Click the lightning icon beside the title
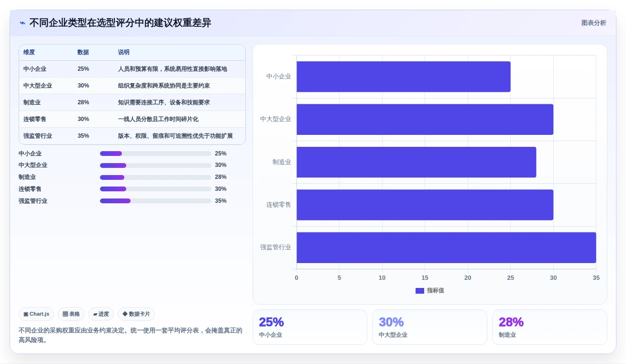This screenshot has height=364, width=626. (22, 23)
